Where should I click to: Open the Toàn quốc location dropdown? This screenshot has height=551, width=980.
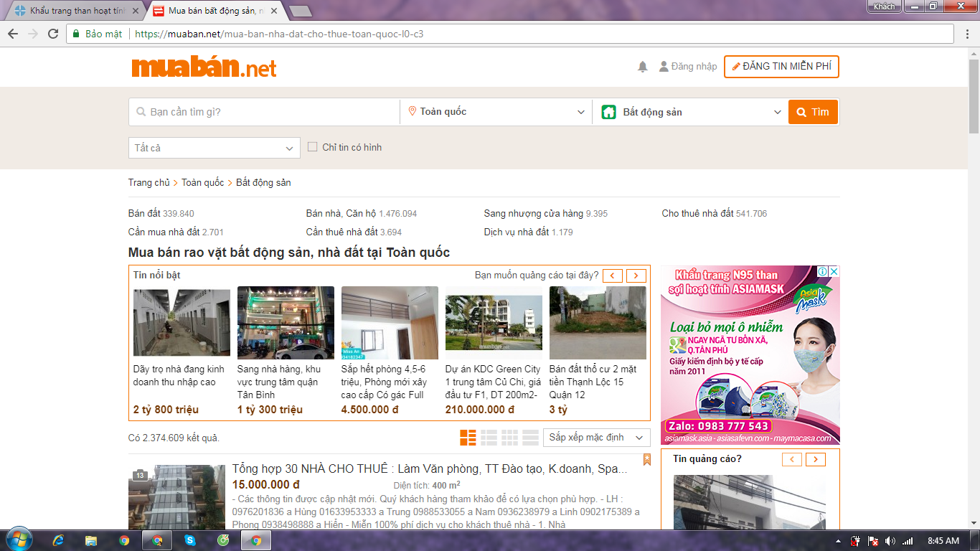[x=496, y=112]
